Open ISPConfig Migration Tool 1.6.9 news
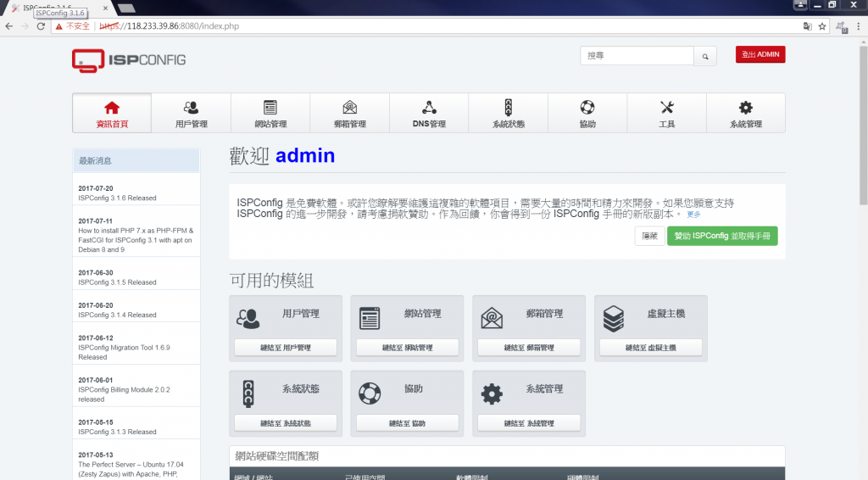The height and width of the screenshot is (480, 868). [x=124, y=352]
